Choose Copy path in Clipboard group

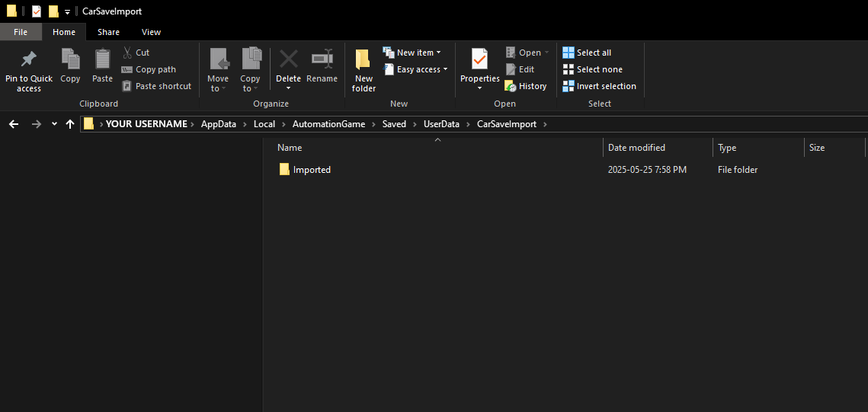(x=149, y=69)
